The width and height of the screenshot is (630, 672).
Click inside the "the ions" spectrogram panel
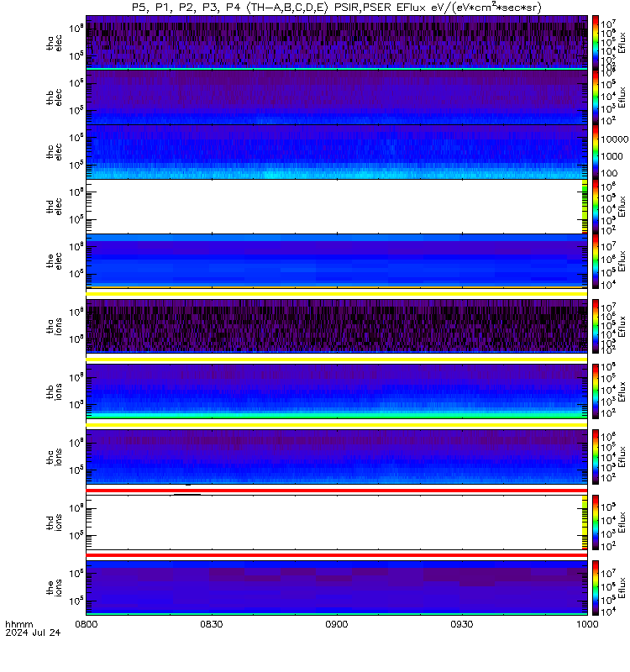tap(337, 587)
